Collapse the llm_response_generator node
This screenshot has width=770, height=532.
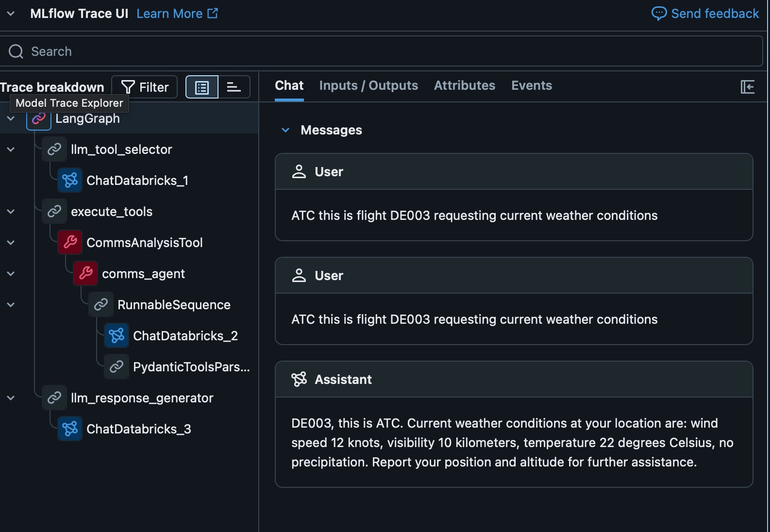click(11, 398)
